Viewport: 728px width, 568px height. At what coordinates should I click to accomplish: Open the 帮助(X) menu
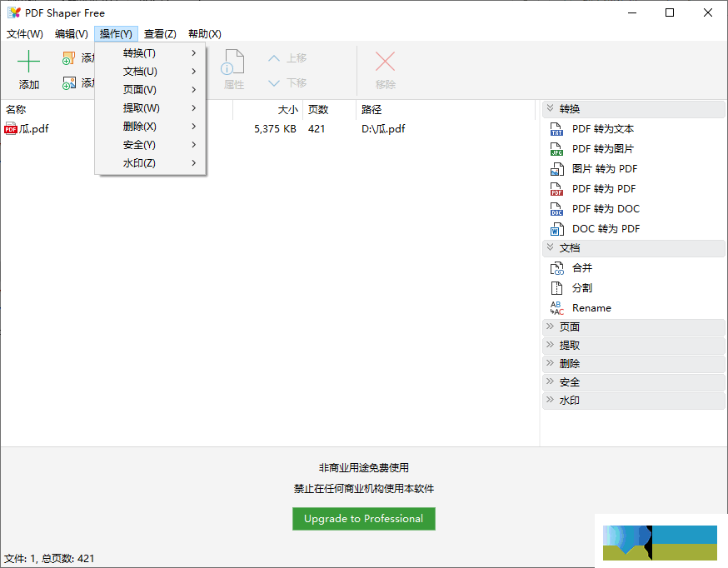[205, 34]
